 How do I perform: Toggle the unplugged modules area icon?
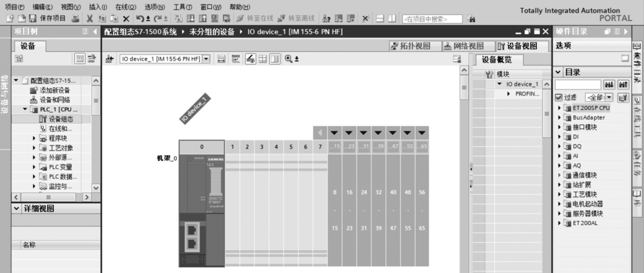tap(250, 59)
